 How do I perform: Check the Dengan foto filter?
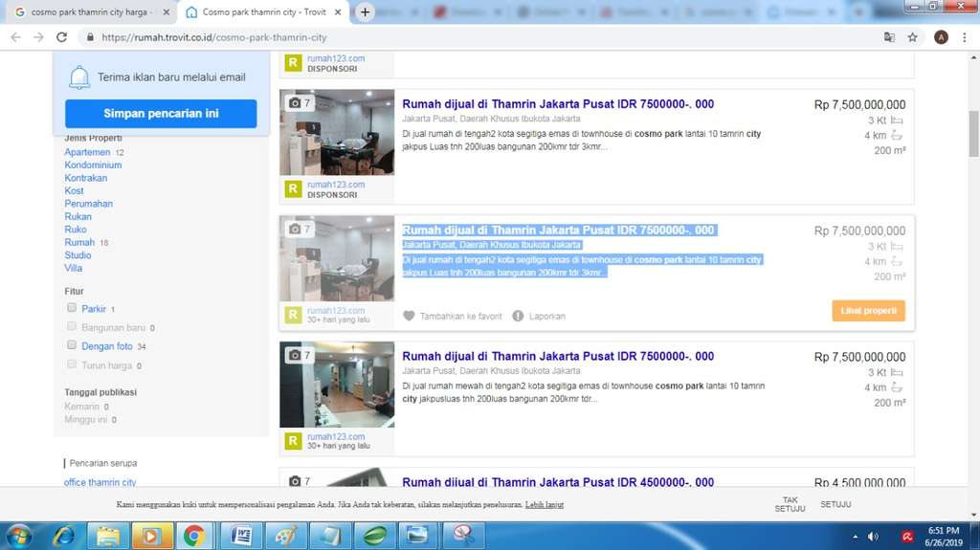tap(72, 345)
